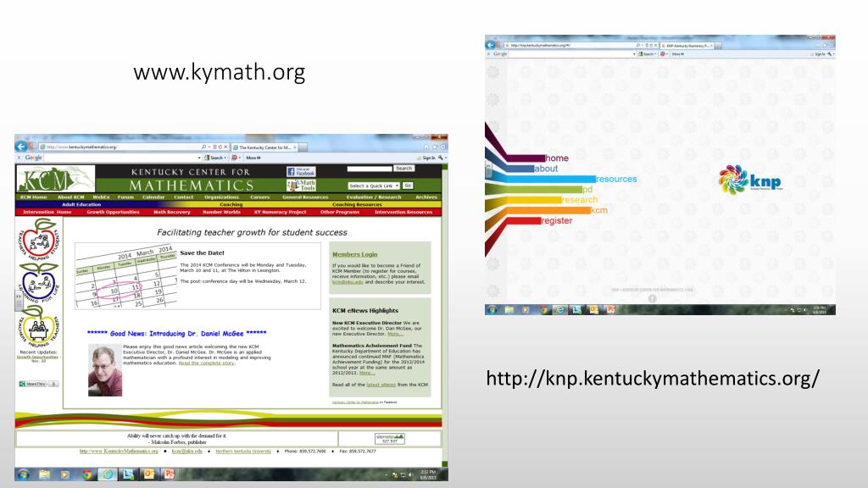Open PowerPoint in right screenshot taskbar
The width and height of the screenshot is (868, 488).
610,310
